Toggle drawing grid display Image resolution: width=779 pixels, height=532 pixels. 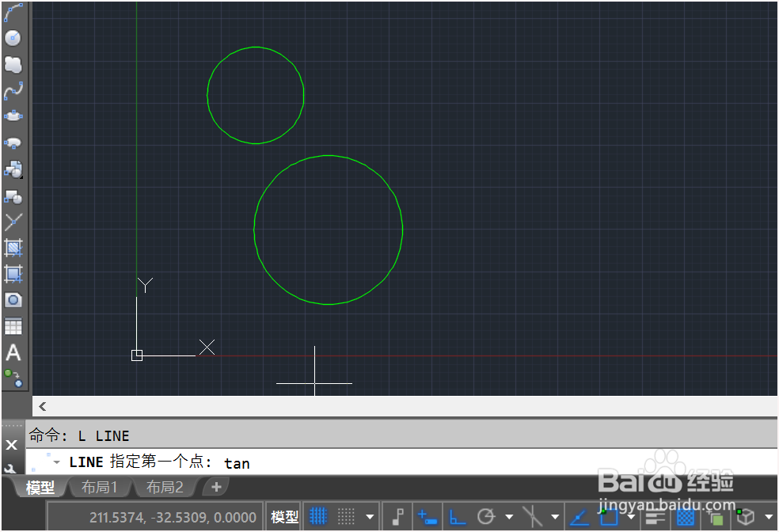[x=318, y=517]
